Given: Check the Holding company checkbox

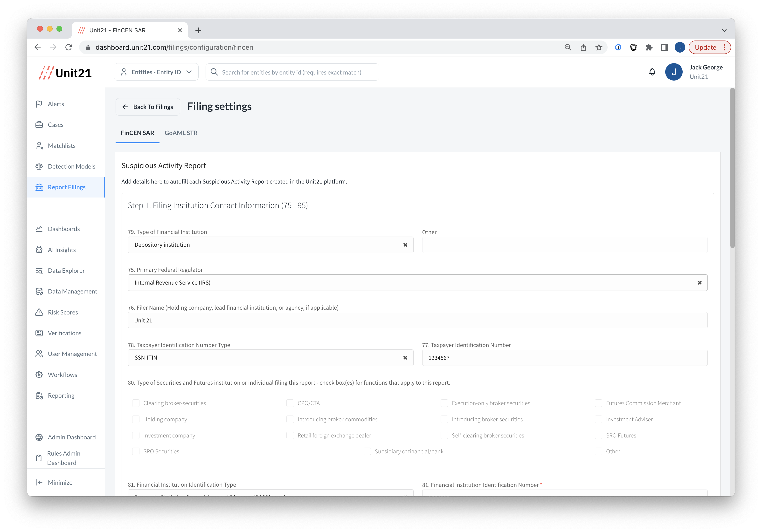Looking at the screenshot, I should coord(136,419).
